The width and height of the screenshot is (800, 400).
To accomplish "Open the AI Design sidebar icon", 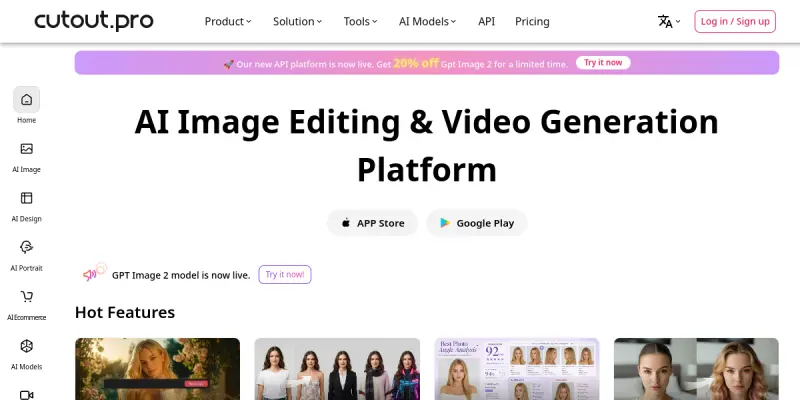I will (27, 198).
